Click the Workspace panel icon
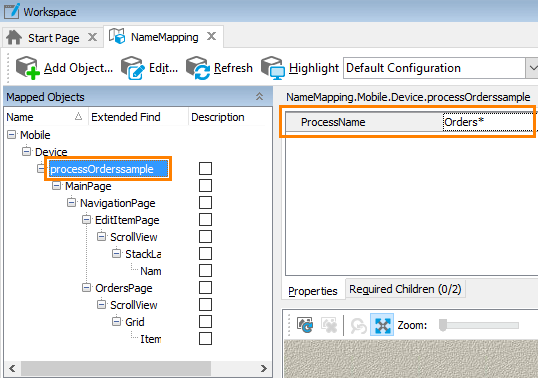Image resolution: width=538 pixels, height=378 pixels. coord(12,10)
